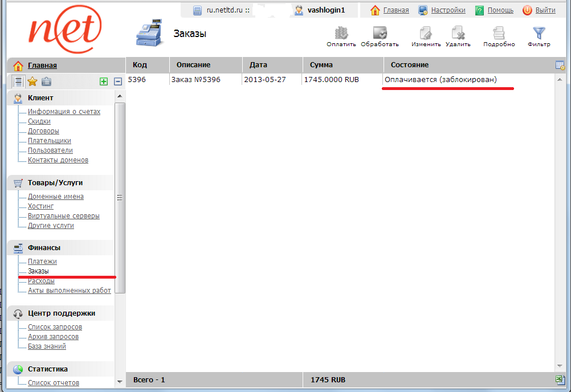
Task: Click the Оплатить (Pay) toolbar icon
Action: [341, 33]
